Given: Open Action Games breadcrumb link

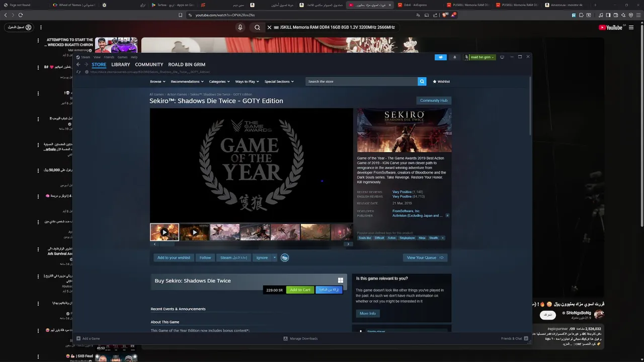Looking at the screenshot, I should [177, 95].
